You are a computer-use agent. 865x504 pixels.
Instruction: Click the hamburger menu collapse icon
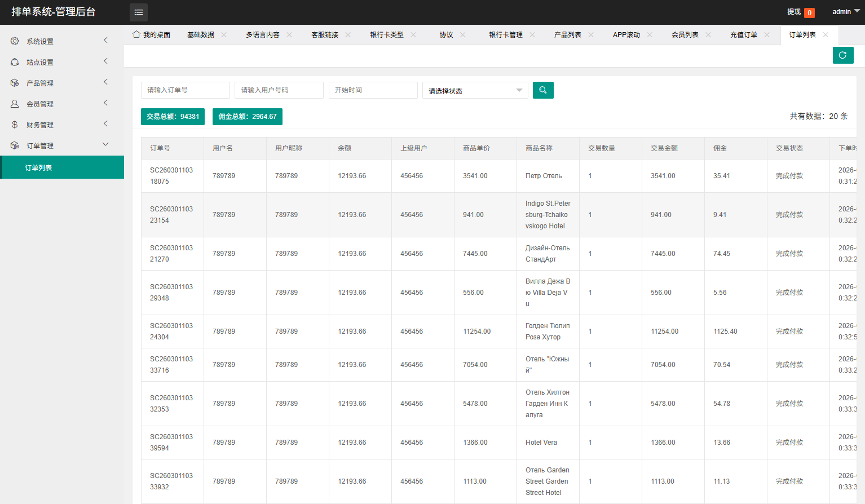[x=139, y=12]
